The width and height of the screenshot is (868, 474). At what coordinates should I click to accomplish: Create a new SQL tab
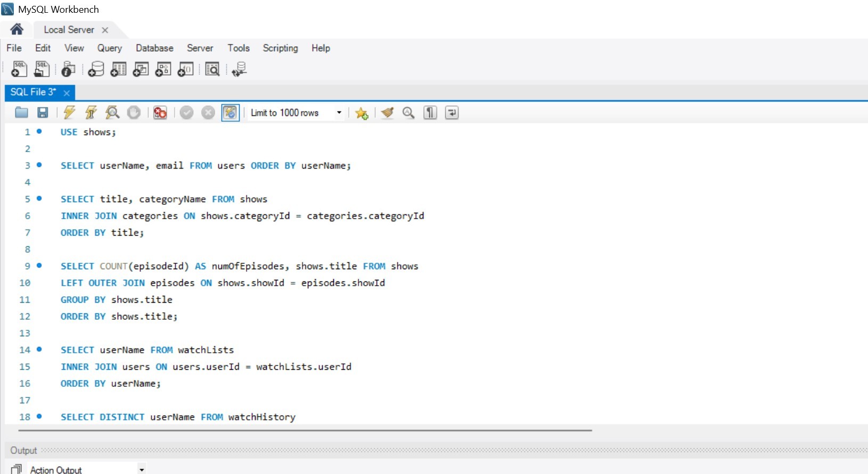click(x=19, y=69)
